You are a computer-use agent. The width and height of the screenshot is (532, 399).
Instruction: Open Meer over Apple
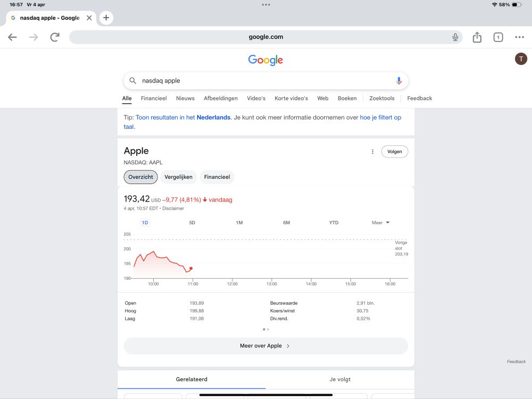coord(265,346)
